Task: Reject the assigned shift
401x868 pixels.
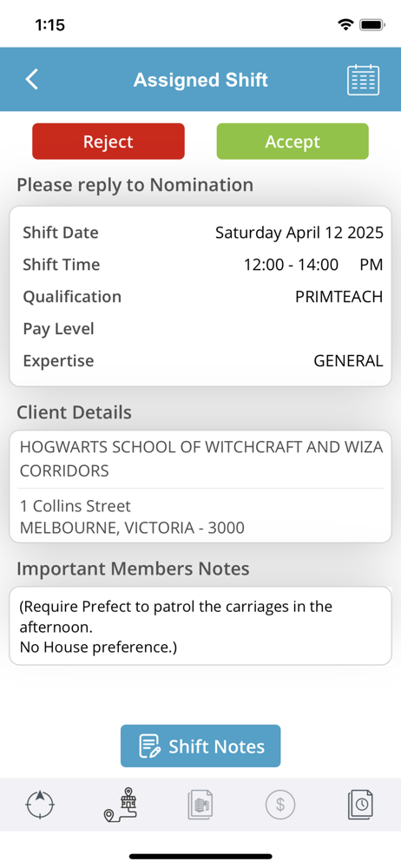Action: [x=108, y=141]
